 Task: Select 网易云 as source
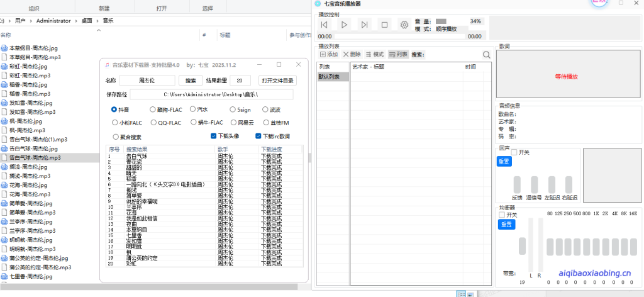(x=233, y=123)
